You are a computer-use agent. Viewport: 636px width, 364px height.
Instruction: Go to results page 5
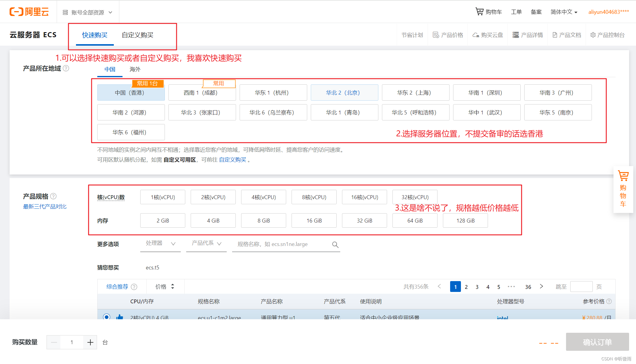499,287
